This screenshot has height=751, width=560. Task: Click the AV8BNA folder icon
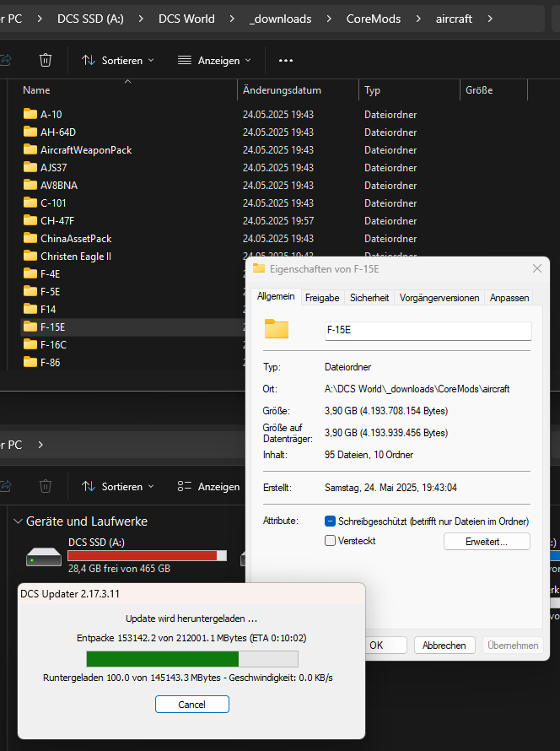tap(30, 185)
